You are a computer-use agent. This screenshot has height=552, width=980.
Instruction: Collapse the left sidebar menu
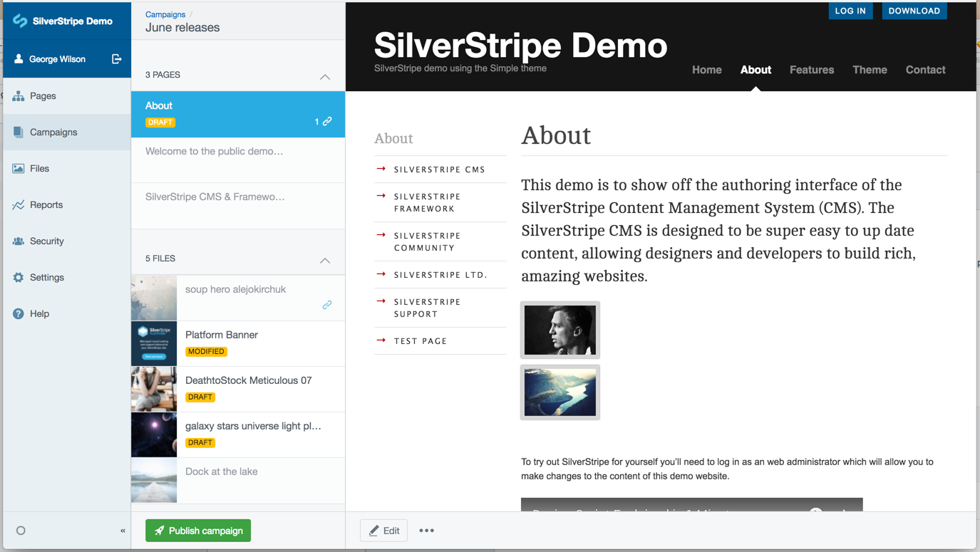coord(123,531)
